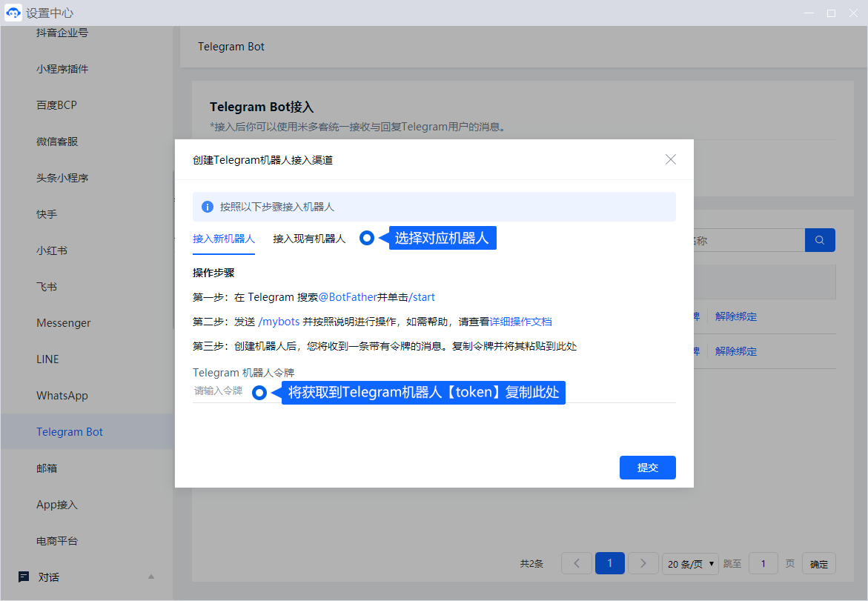Open the @BotFather link
This screenshot has height=601, width=868.
pyautogui.click(x=348, y=297)
